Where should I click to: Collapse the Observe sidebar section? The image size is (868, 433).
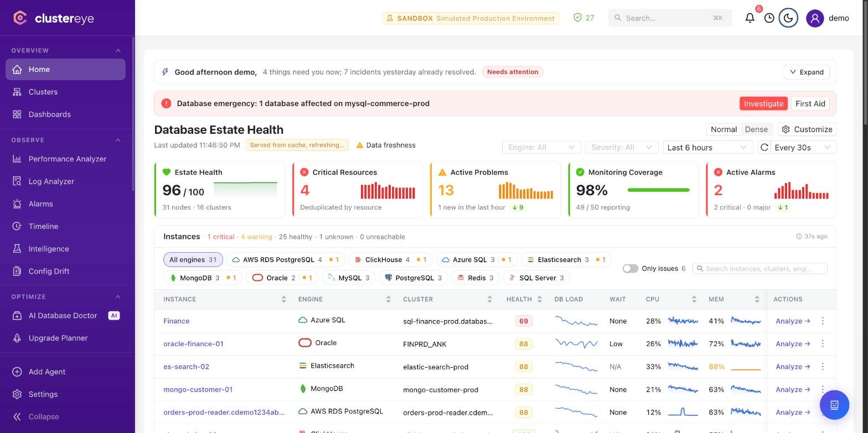[x=118, y=140]
